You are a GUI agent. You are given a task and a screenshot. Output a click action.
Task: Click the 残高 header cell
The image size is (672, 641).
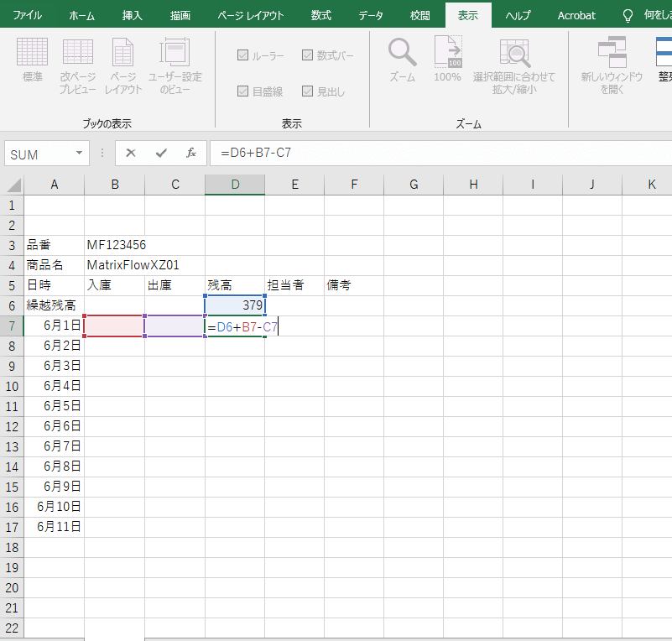click(235, 285)
